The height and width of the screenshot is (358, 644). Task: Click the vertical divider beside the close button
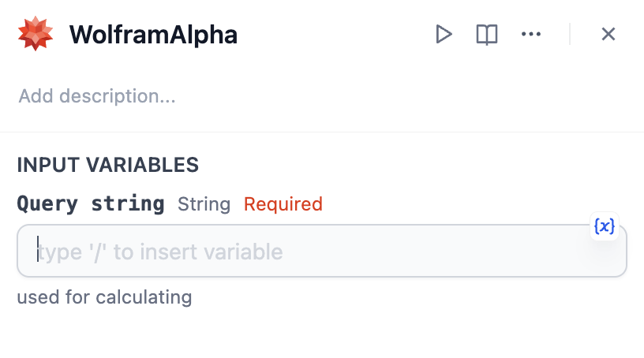click(x=570, y=34)
